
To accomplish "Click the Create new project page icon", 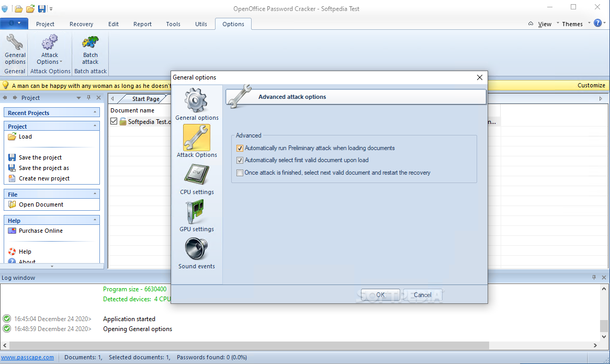I will pos(12,178).
